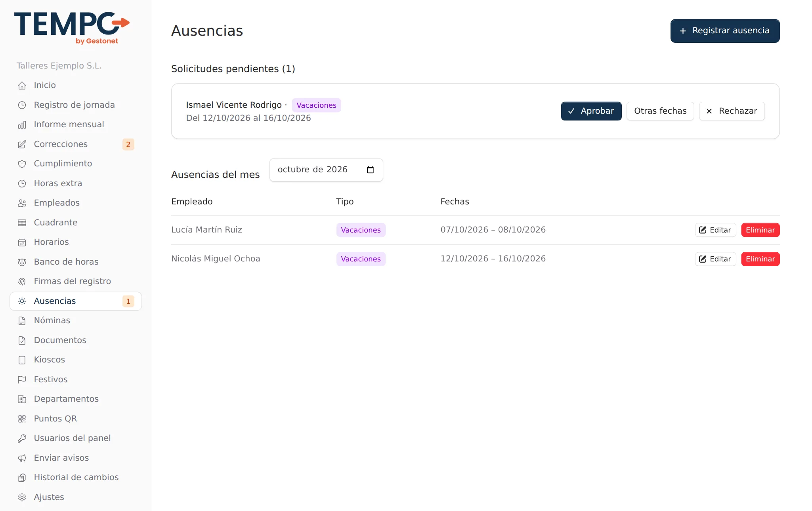This screenshot has width=812, height=511.
Task: Click the pencil icon beside Correcciones
Action: [22, 144]
